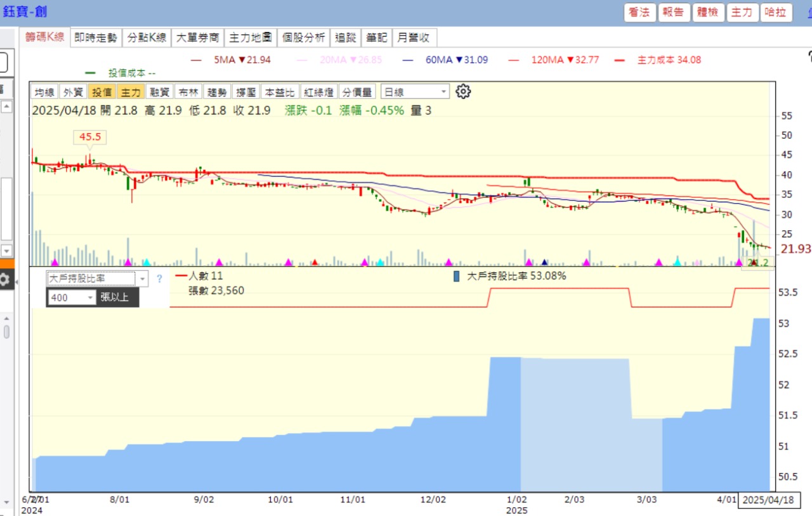This screenshot has width=812, height=516.
Task: Open the 大戶持股比率 indicator dropdown
Action: coord(97,278)
